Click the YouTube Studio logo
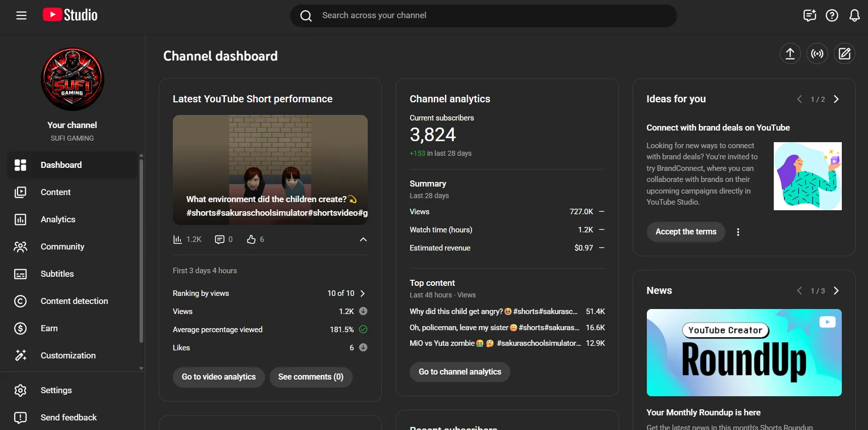This screenshot has width=868, height=430. pos(70,15)
